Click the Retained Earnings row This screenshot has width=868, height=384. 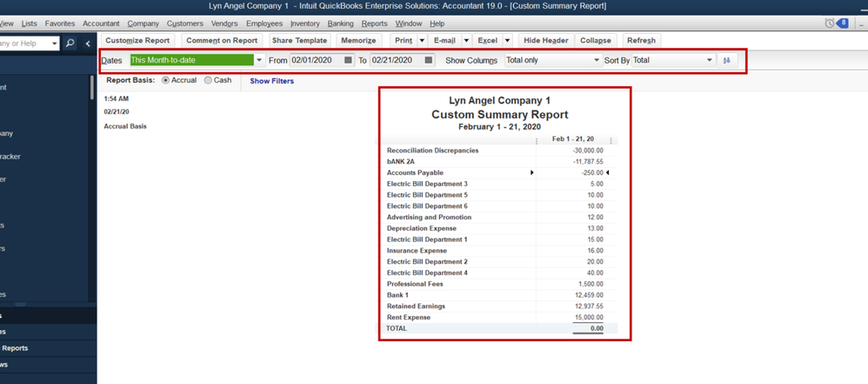[x=500, y=306]
